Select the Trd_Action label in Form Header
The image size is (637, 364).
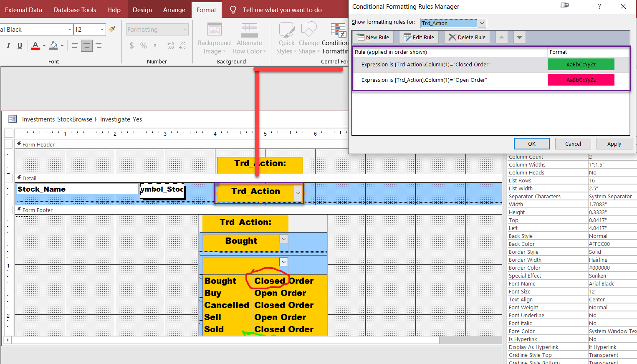click(x=260, y=165)
